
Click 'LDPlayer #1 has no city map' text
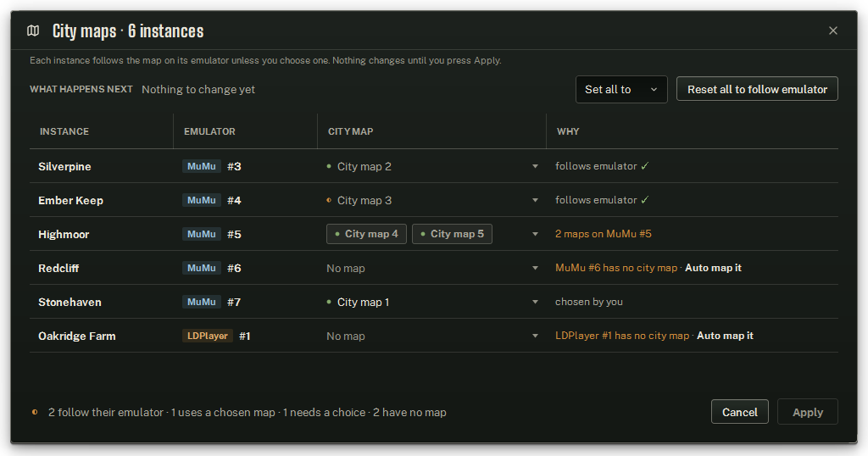coord(622,336)
